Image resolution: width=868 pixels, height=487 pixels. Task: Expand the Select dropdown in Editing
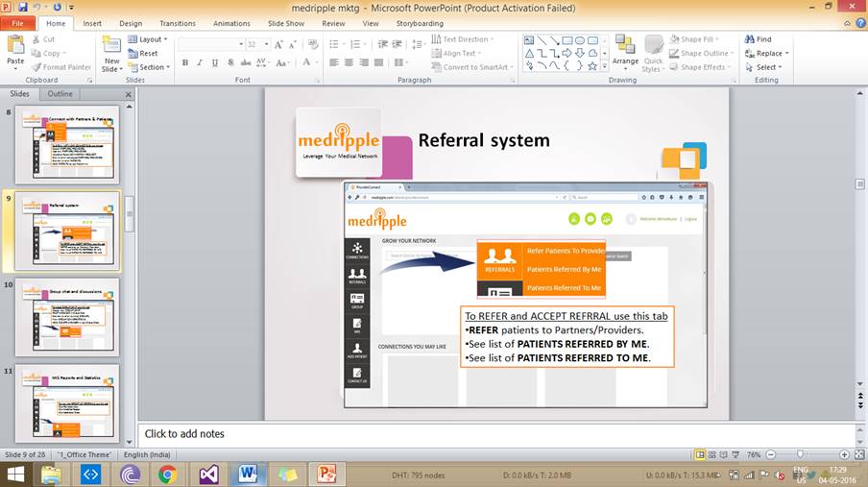coord(767,67)
